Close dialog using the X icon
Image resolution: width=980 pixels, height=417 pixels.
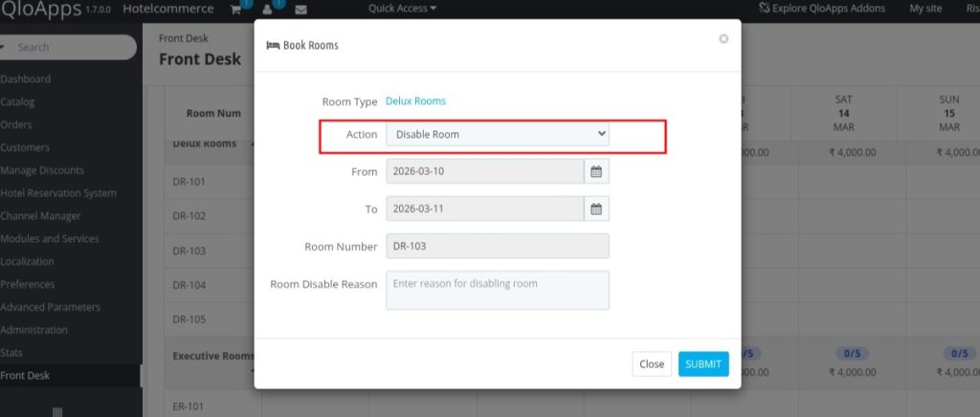(724, 39)
